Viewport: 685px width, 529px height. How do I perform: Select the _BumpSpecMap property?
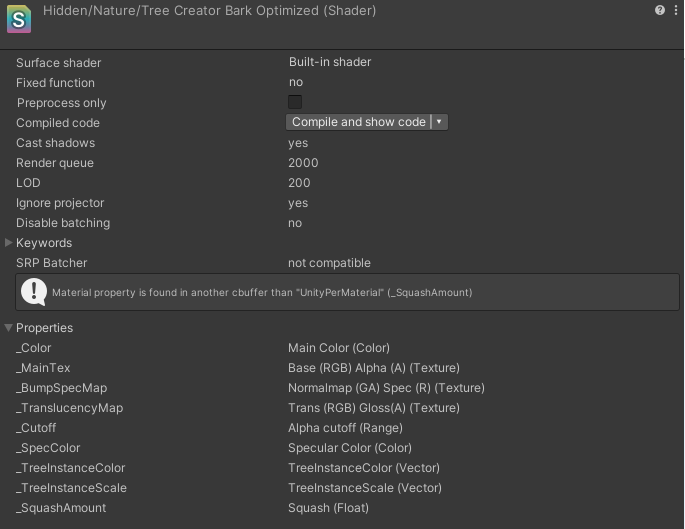click(61, 388)
